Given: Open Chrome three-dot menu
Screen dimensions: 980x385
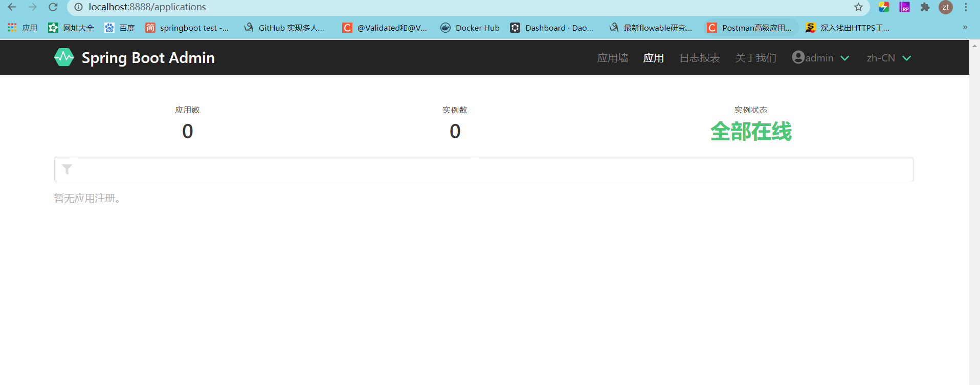Looking at the screenshot, I should (x=966, y=7).
